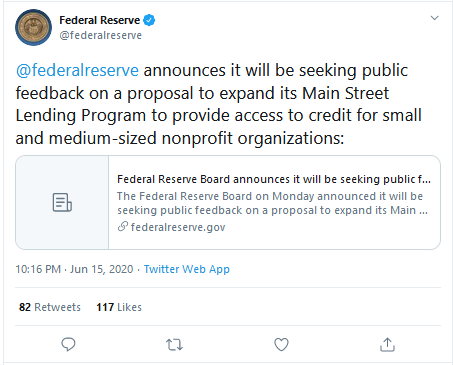Click the document icon in link card
Image resolution: width=453 pixels, height=365 pixels.
tap(62, 202)
